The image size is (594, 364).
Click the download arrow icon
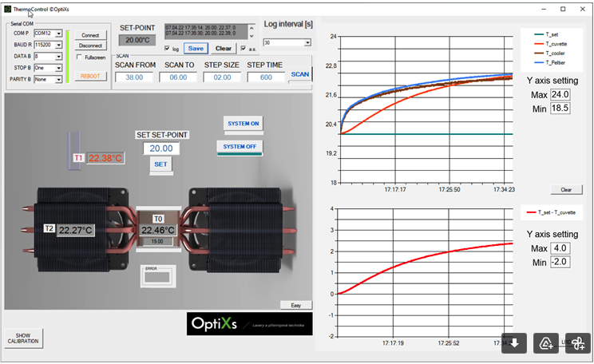514,342
